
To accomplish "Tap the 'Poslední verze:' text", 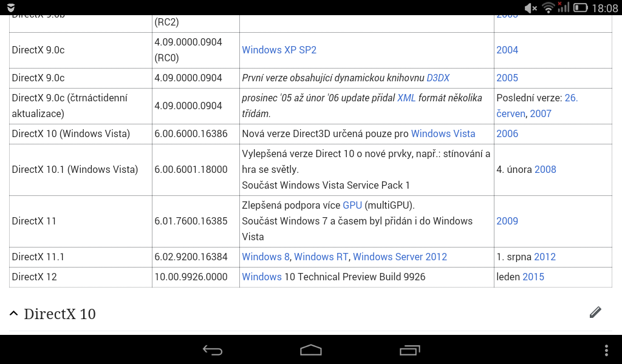I will coord(529,98).
